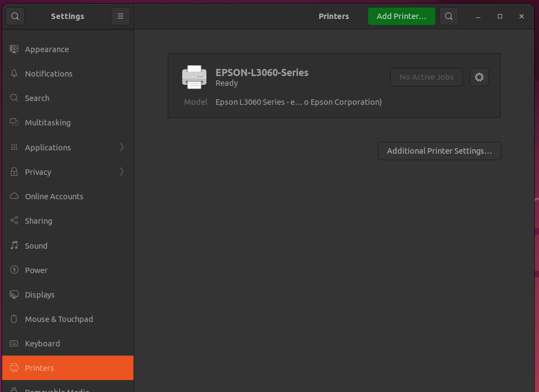
Task: Open Online Accounts settings
Action: click(x=68, y=197)
